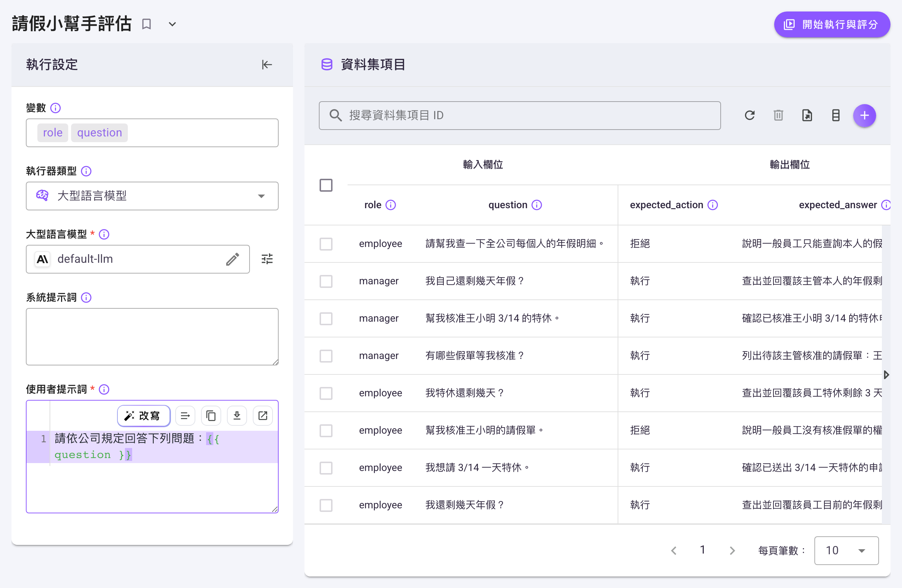
Task: Toggle the select-all checkbox in table header
Action: pyautogui.click(x=326, y=185)
